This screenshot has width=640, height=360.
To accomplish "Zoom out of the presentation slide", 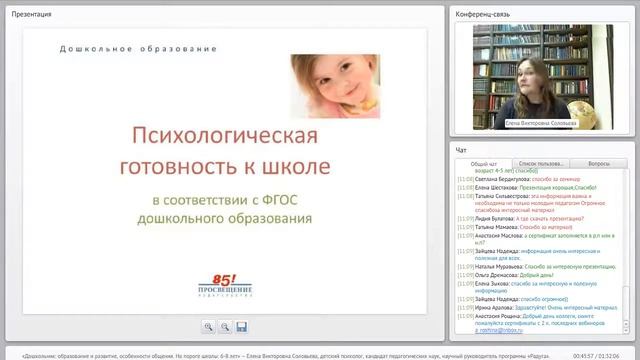I will click(225, 327).
